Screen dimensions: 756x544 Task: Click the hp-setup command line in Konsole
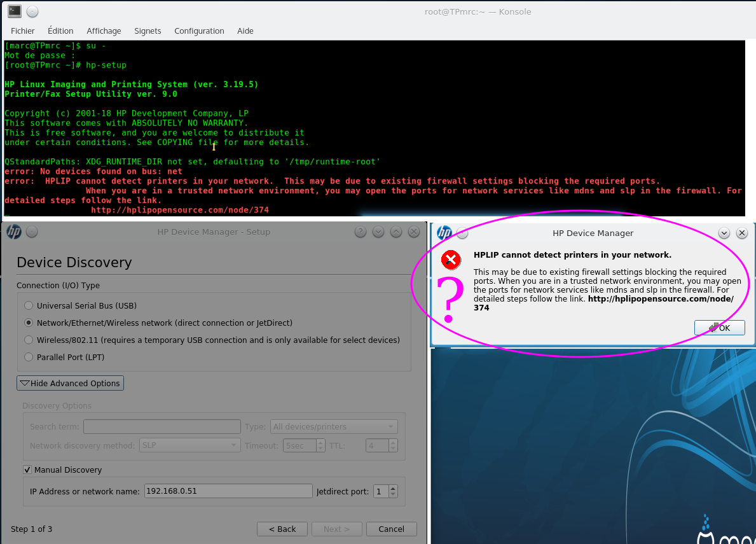(65, 65)
